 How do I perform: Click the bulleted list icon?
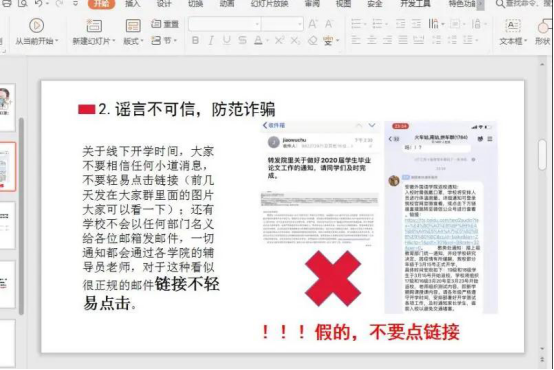[356, 24]
